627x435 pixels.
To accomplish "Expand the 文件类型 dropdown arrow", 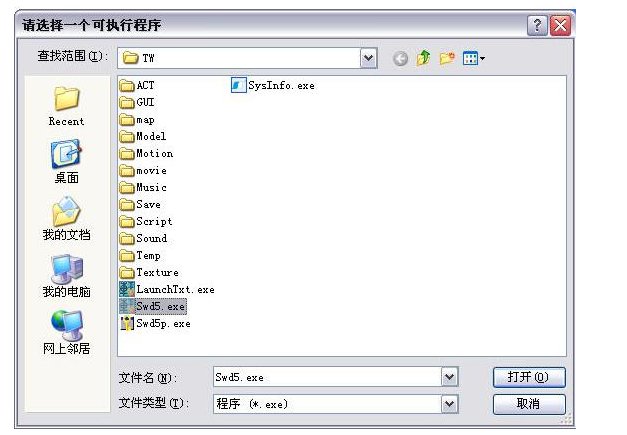I will pyautogui.click(x=449, y=404).
